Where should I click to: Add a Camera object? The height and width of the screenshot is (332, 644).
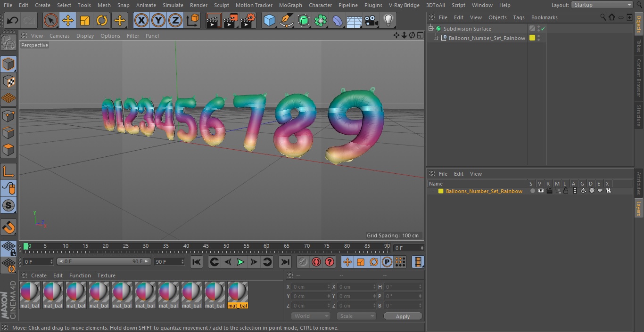tap(372, 21)
